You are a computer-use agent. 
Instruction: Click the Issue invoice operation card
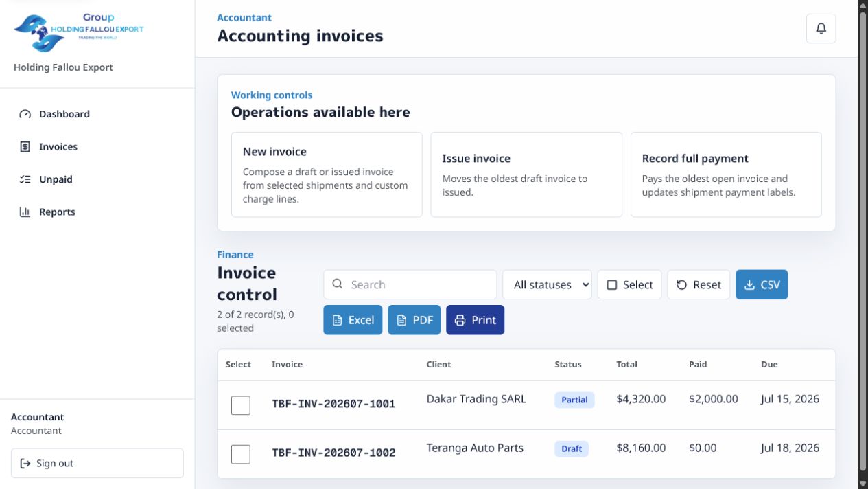(x=526, y=174)
